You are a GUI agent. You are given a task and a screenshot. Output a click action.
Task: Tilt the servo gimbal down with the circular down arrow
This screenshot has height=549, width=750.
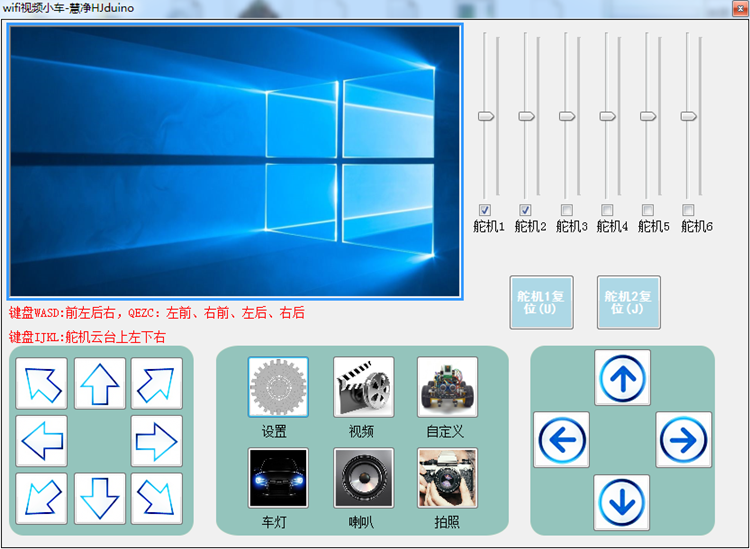click(621, 503)
